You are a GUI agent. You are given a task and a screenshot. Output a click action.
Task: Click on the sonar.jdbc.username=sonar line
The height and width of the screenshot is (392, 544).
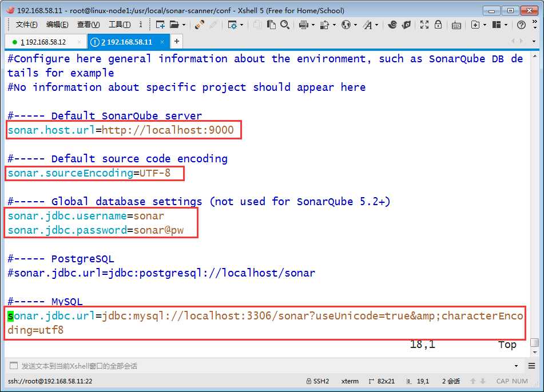pos(86,216)
